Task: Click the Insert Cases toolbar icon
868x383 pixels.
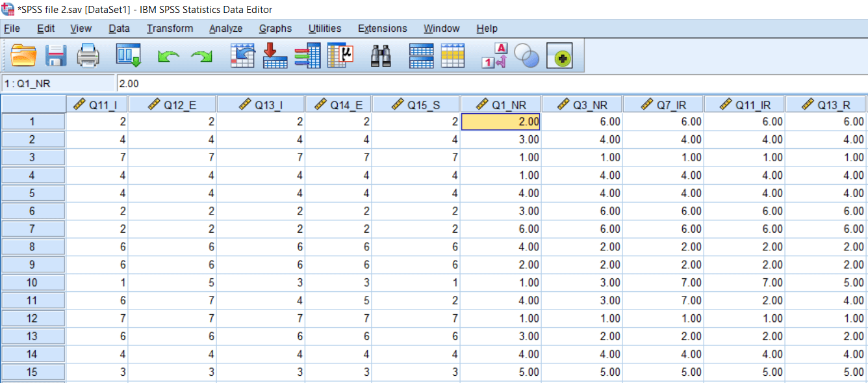Action: pyautogui.click(x=275, y=56)
